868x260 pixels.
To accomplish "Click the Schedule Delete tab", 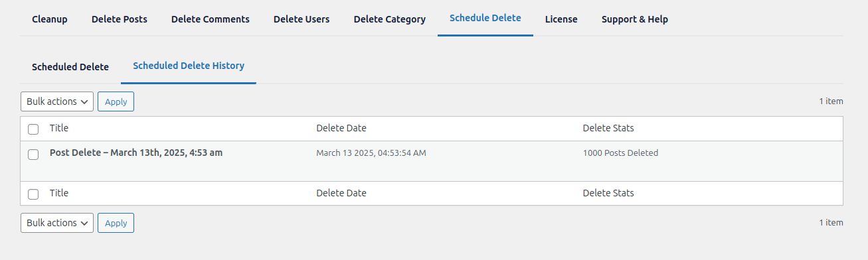I will coord(485,19).
